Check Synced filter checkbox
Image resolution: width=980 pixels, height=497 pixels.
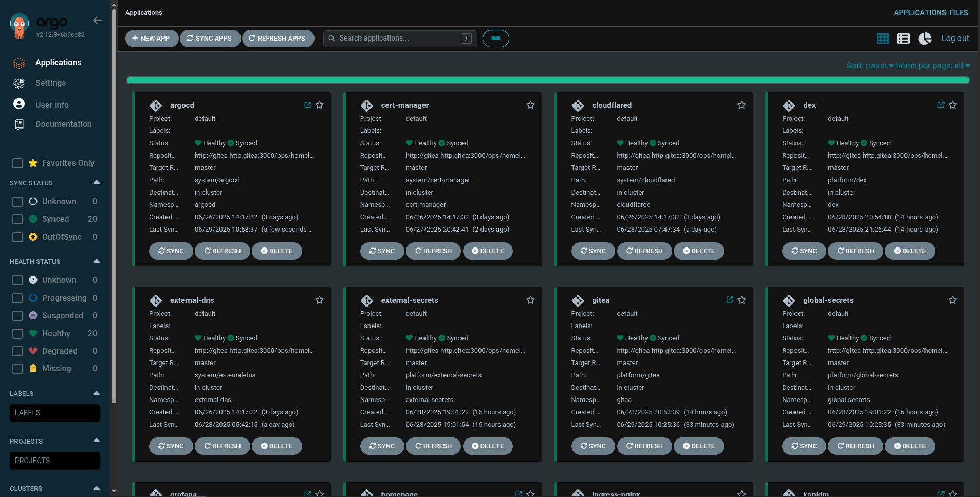tap(17, 219)
